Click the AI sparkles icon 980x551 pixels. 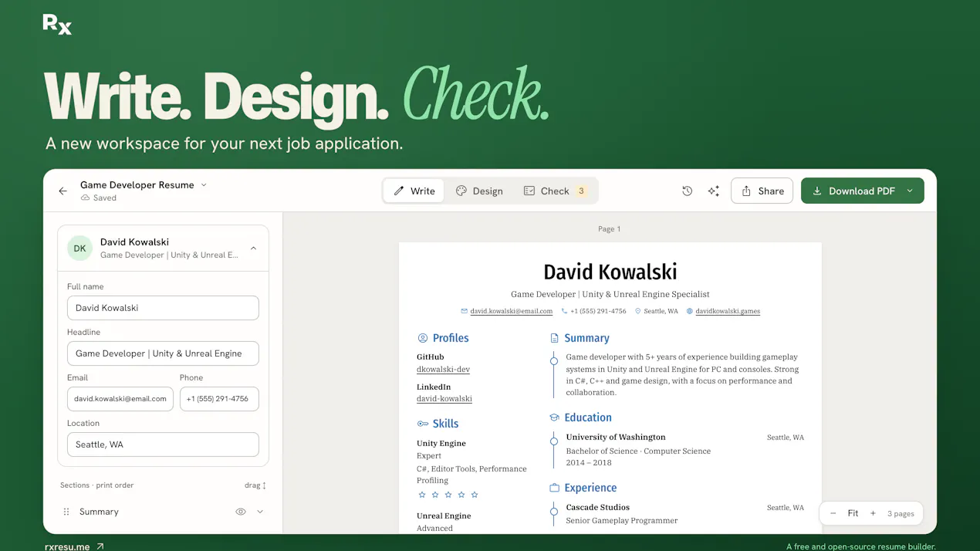pos(714,191)
